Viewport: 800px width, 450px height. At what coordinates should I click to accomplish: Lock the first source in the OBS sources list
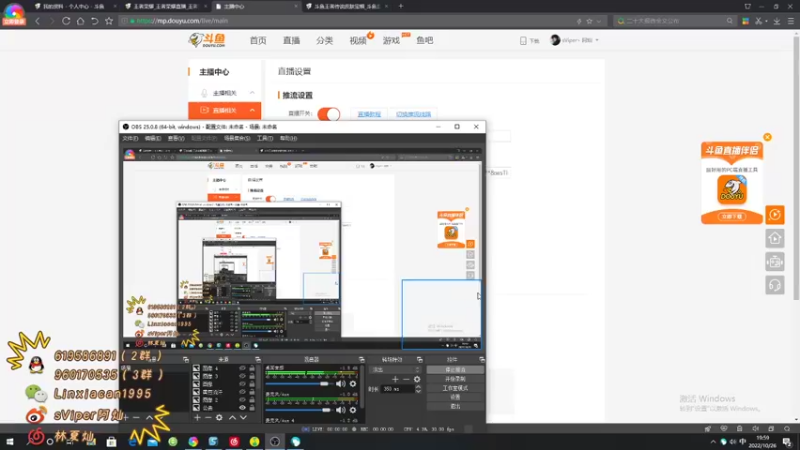(x=252, y=368)
